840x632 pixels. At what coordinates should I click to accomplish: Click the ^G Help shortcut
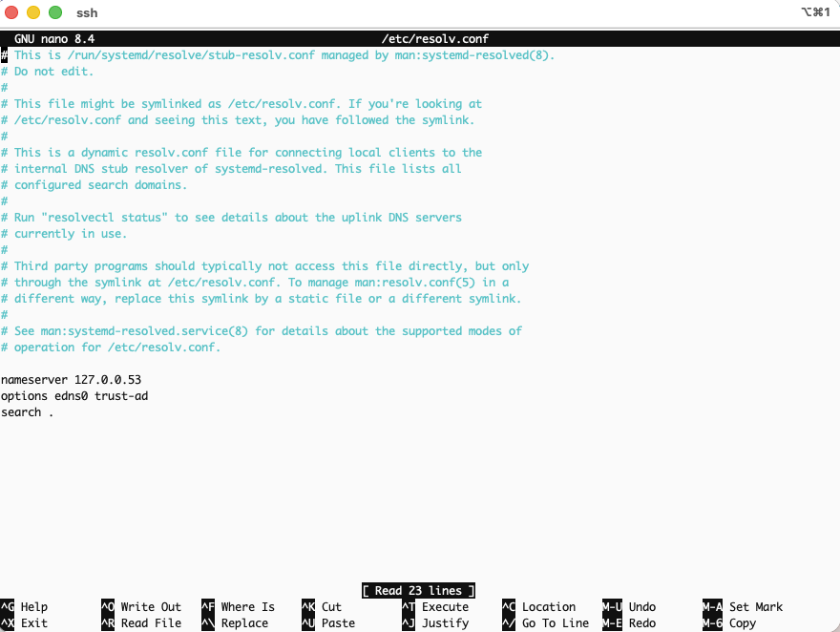pyautogui.click(x=25, y=607)
